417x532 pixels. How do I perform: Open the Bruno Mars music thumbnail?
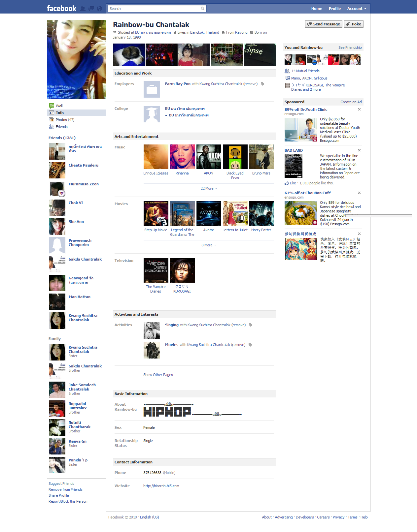point(261,157)
